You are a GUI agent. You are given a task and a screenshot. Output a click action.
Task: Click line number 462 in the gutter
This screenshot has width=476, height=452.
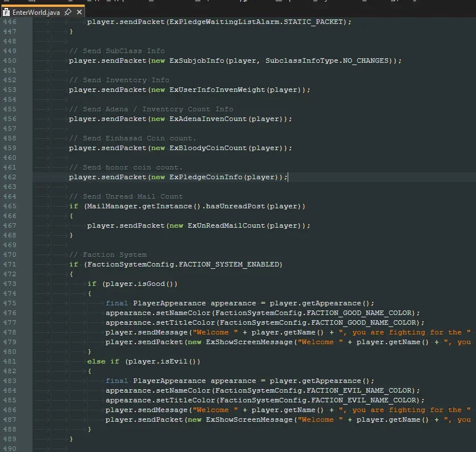pos(10,177)
